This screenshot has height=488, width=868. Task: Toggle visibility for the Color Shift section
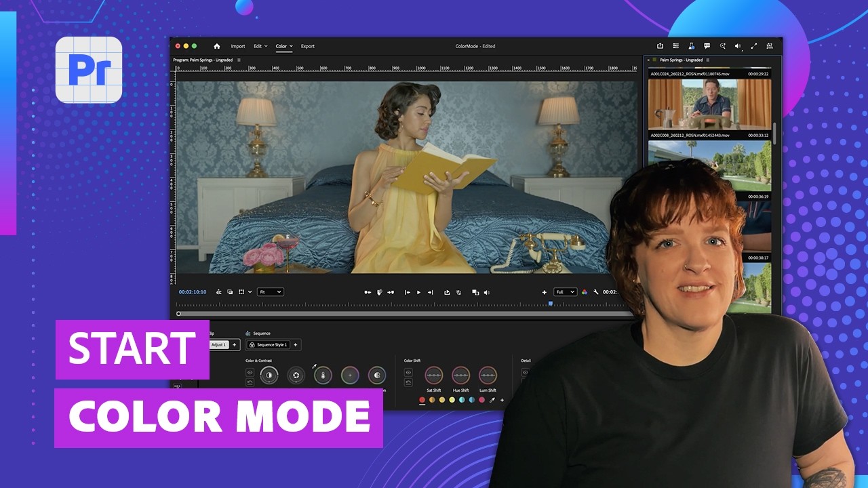(408, 371)
